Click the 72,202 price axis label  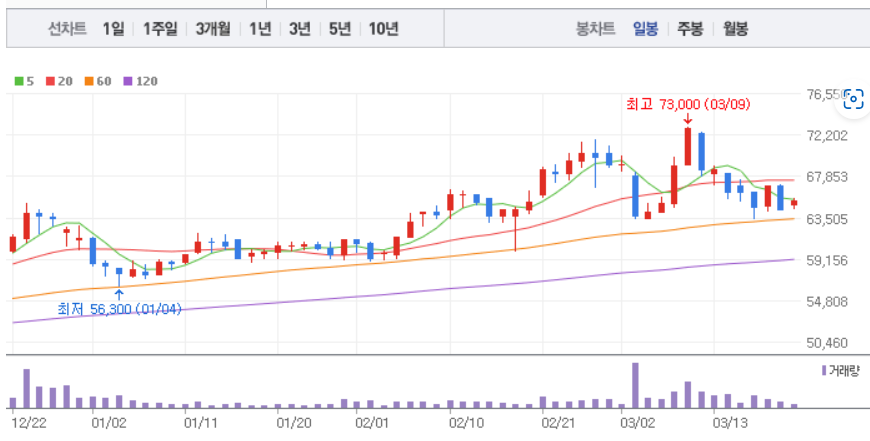(825, 135)
